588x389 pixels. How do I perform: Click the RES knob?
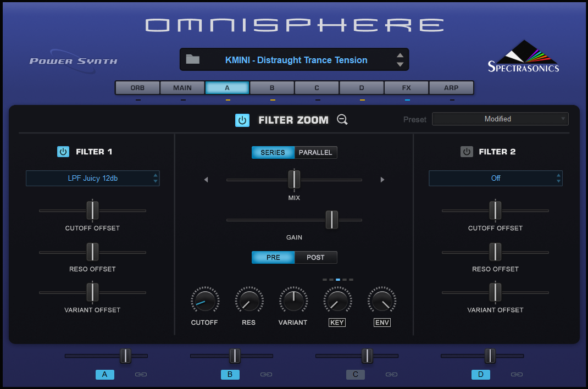(249, 300)
